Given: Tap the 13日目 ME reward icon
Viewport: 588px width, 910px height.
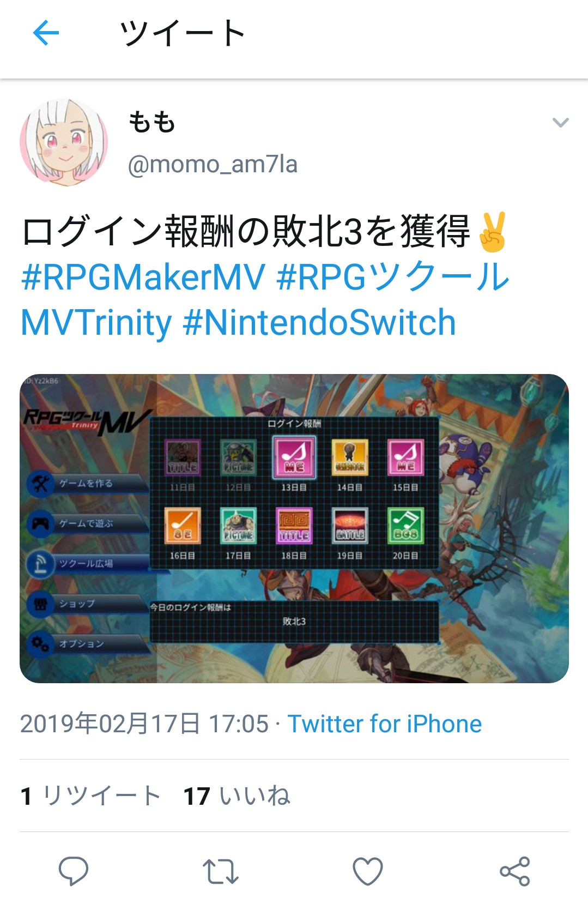Looking at the screenshot, I should pos(294,457).
